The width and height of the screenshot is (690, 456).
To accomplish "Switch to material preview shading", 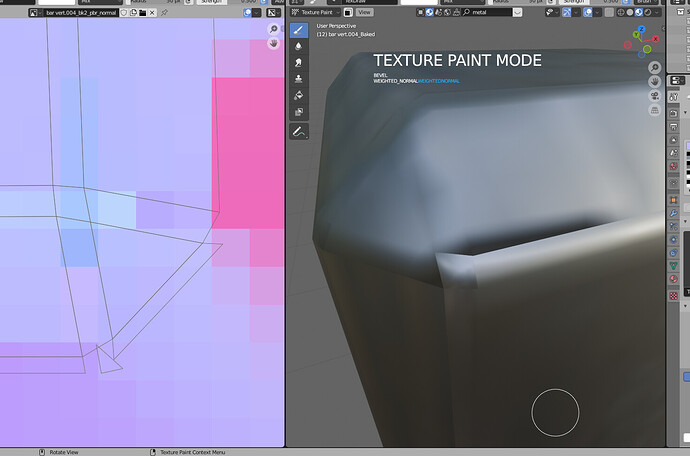I will click(639, 12).
